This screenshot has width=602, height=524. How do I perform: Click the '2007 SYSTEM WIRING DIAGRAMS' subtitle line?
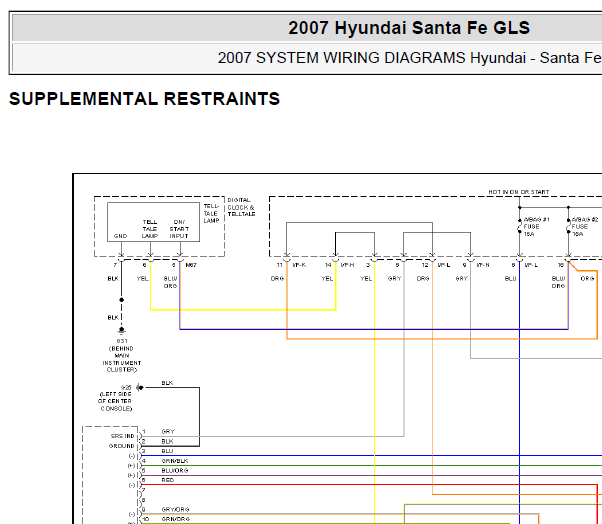(x=410, y=58)
